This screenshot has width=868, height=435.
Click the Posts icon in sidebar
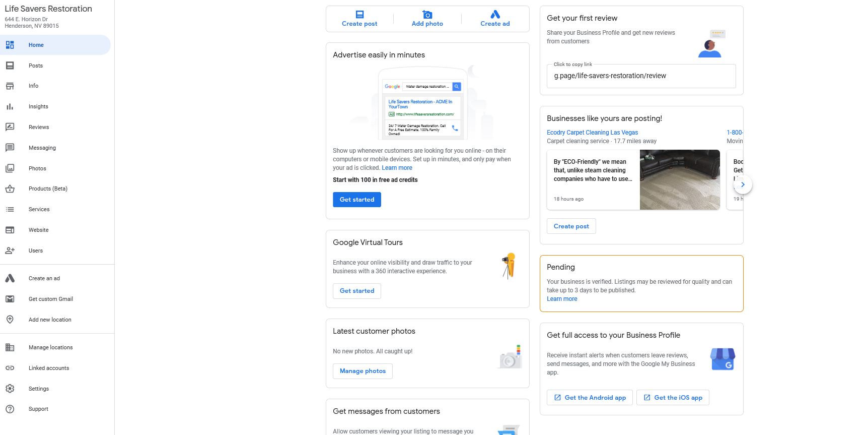pyautogui.click(x=10, y=66)
